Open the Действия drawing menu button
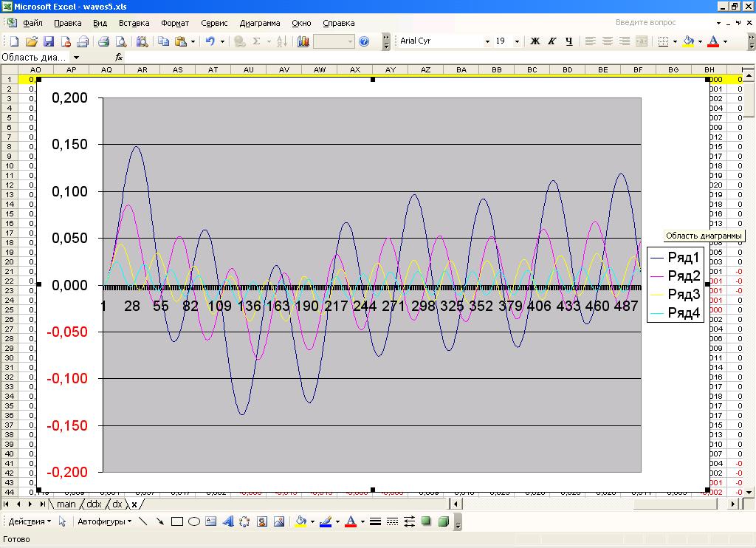Viewport: 756px width, 548px height. tap(30, 521)
